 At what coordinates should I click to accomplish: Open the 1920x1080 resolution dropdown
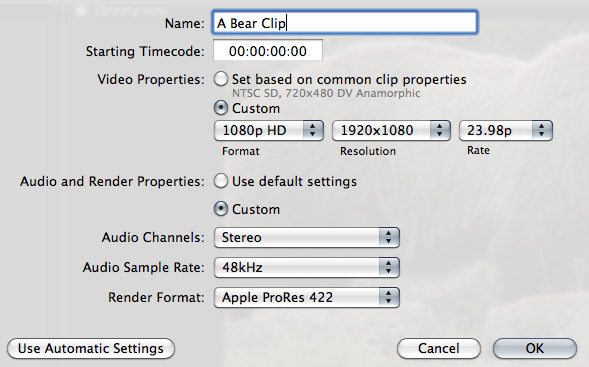point(391,130)
